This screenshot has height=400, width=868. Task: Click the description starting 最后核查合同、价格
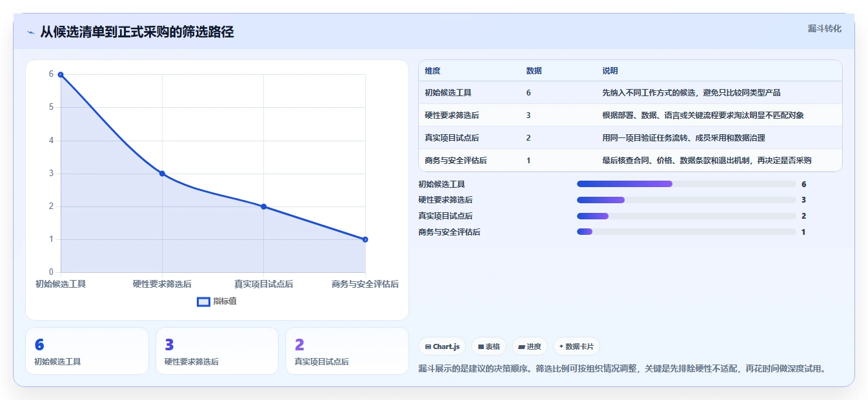pyautogui.click(x=707, y=161)
